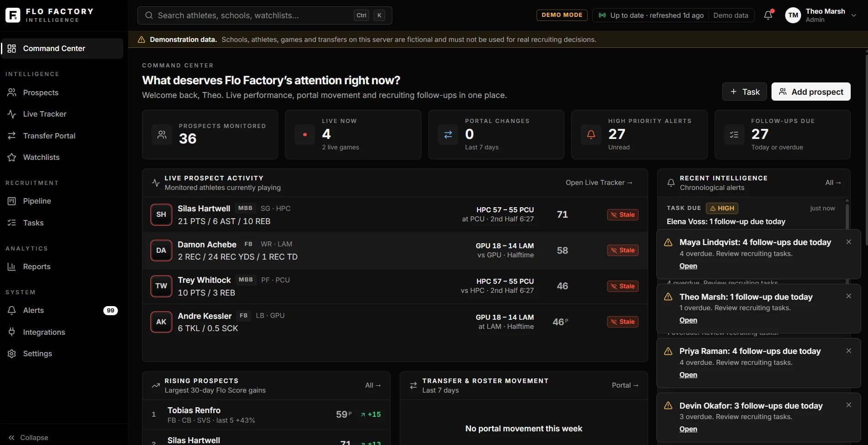Click Damon Achebe DA avatar
The height and width of the screenshot is (445, 868).
pos(161,251)
